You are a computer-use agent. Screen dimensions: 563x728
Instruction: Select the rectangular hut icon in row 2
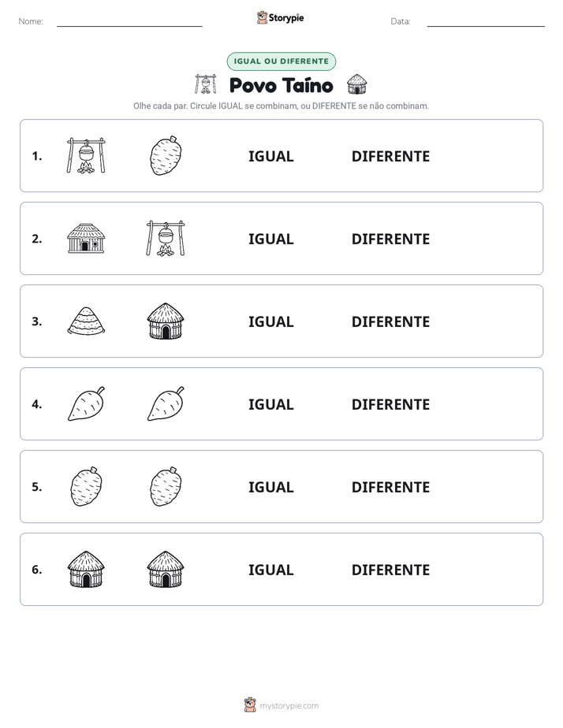(86, 238)
